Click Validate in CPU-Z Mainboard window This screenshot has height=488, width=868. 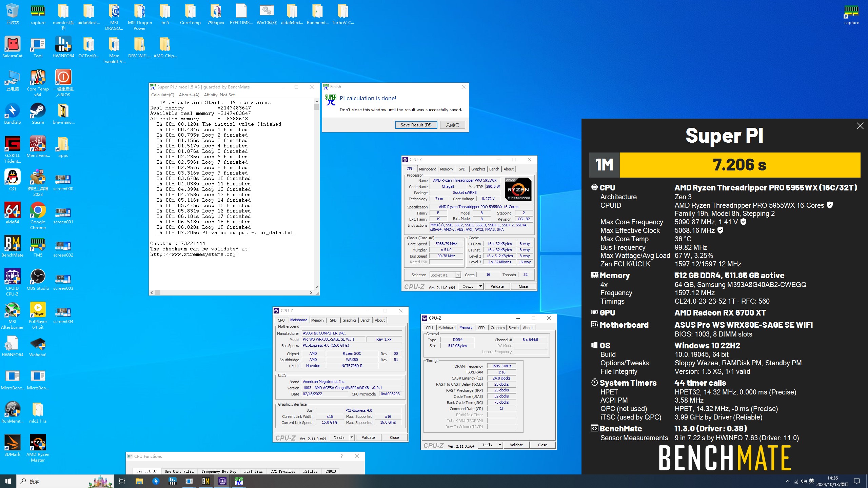click(x=368, y=438)
